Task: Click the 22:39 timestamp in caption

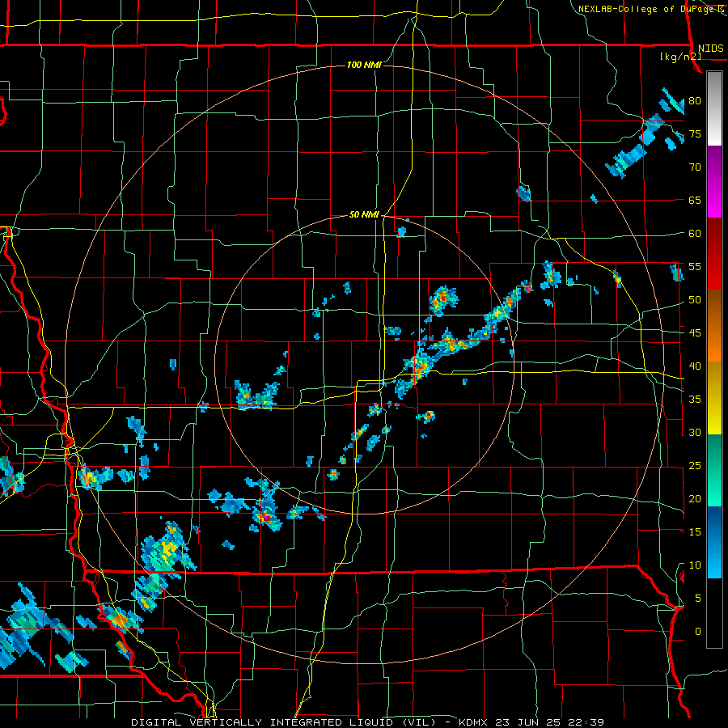Action: [586, 722]
